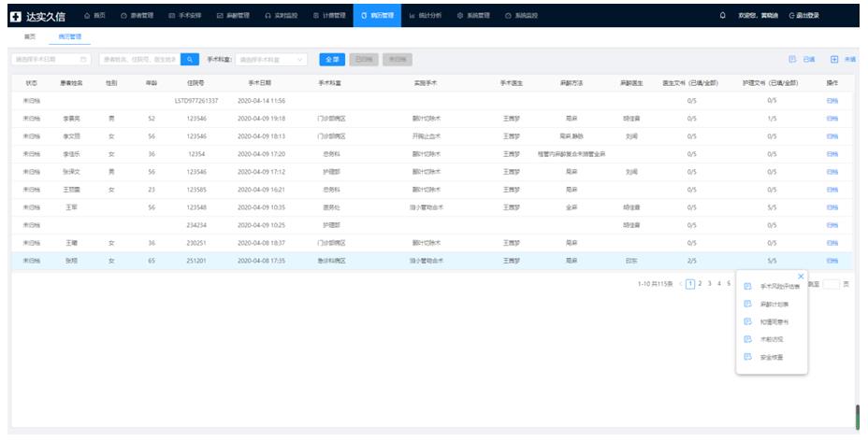The width and height of the screenshot is (868, 441).
Task: Go to page 3 in pagination
Action: tap(709, 283)
